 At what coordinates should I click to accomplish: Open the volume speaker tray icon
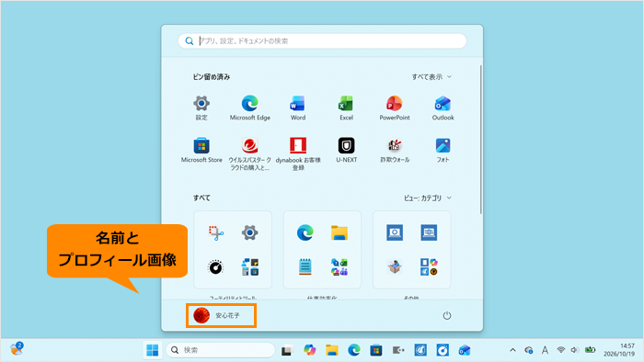(575, 350)
